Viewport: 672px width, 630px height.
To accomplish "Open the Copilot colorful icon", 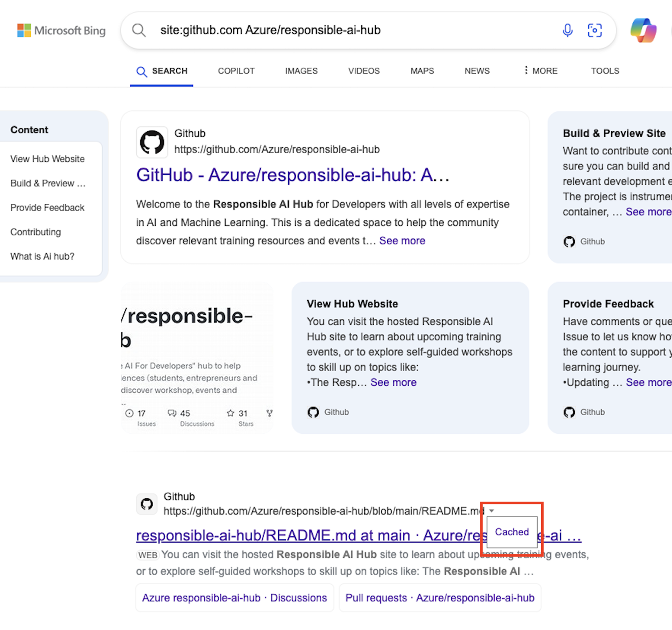I will pyautogui.click(x=643, y=30).
